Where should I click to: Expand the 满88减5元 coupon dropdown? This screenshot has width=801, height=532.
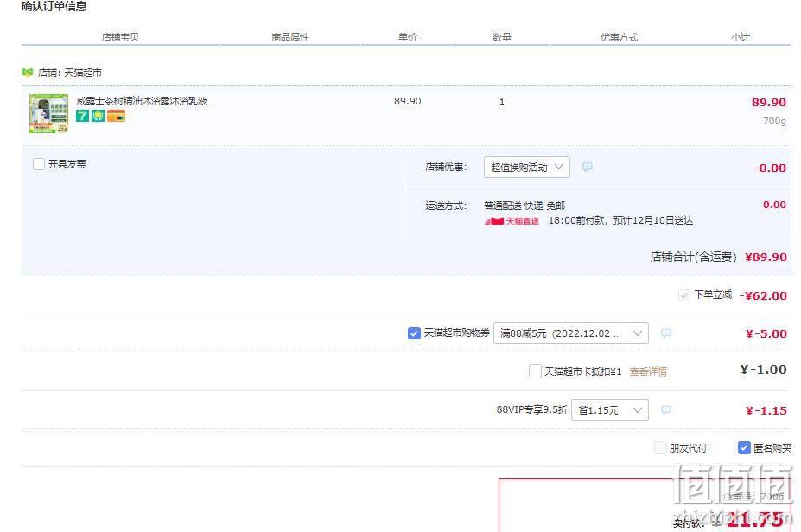pyautogui.click(x=571, y=332)
